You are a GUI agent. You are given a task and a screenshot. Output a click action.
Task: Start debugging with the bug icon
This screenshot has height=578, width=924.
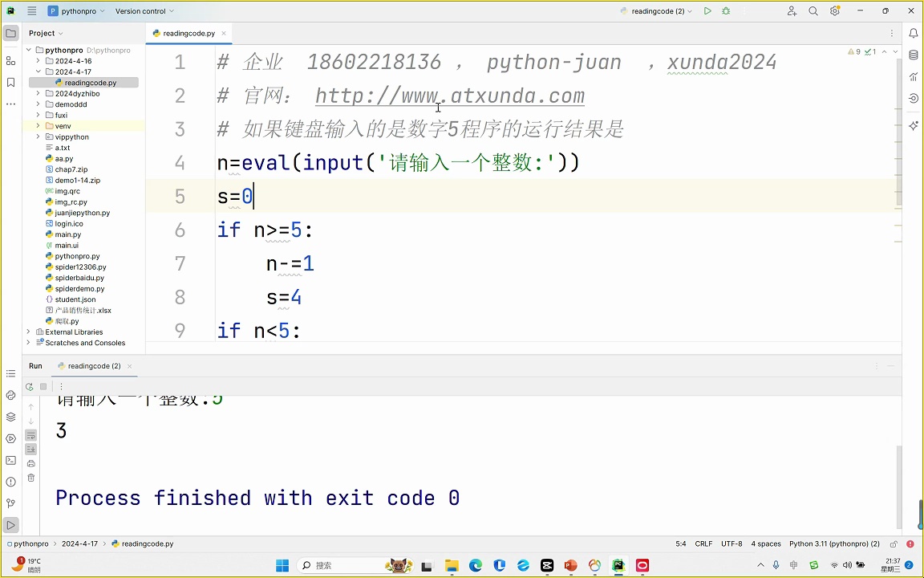pos(726,11)
